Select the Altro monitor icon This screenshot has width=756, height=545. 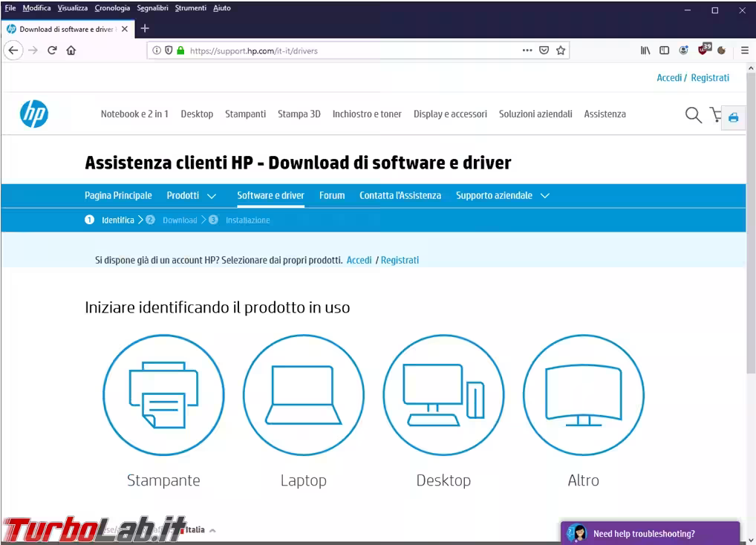coord(584,395)
